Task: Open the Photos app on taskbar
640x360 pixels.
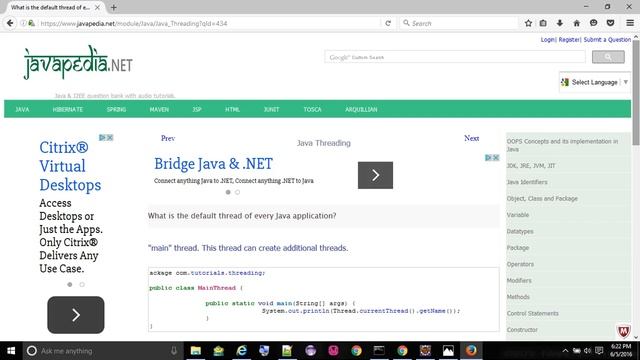Action: pos(448,351)
